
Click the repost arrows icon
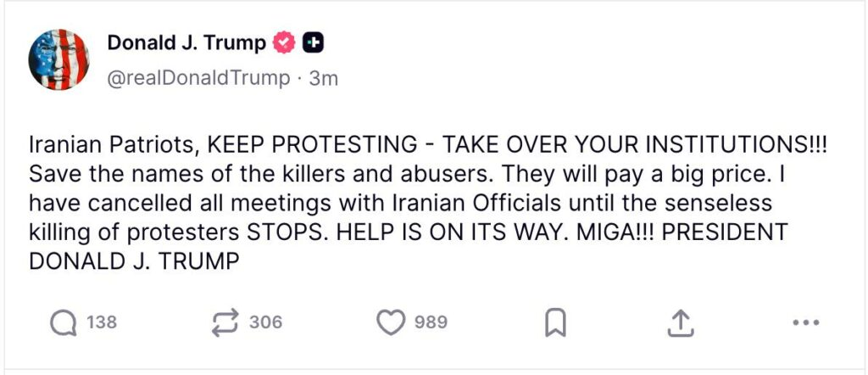[225, 322]
